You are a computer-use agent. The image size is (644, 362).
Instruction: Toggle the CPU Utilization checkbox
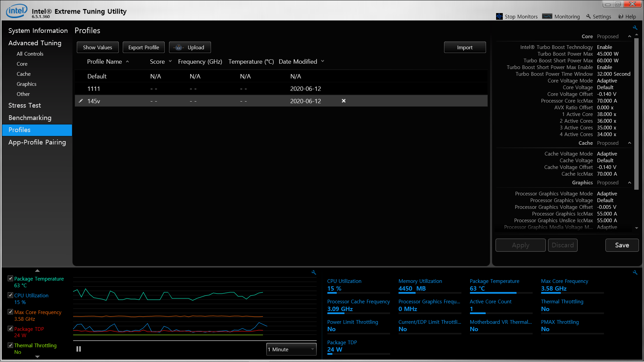coord(10,295)
